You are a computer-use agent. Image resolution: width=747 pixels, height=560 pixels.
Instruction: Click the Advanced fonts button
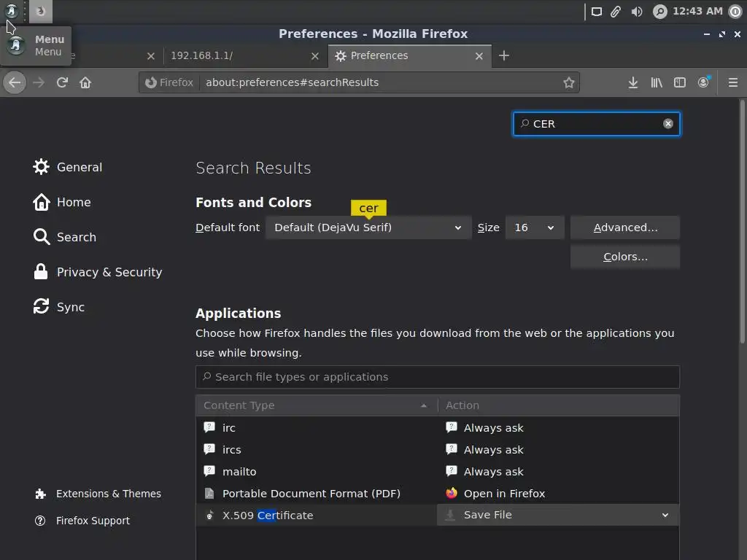[625, 227]
